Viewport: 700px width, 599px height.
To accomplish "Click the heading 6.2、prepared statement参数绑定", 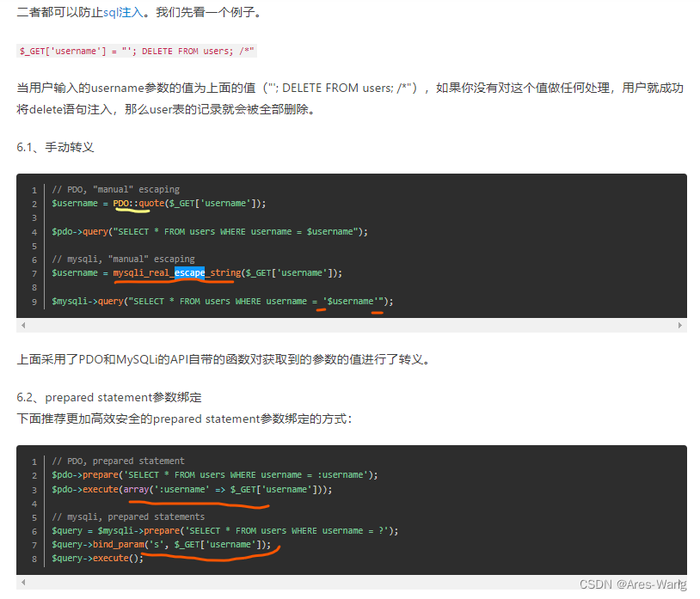I will pos(109,397).
